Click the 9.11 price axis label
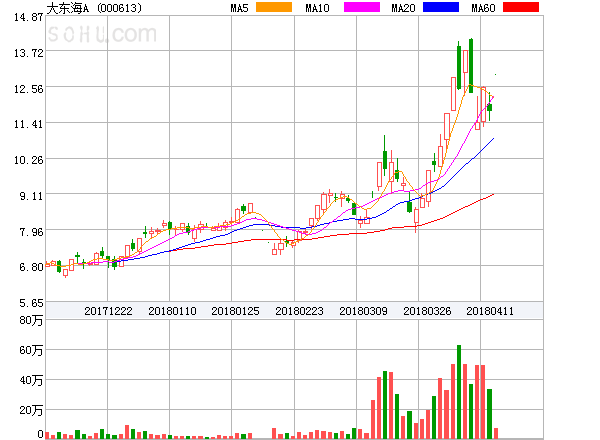 point(31,196)
